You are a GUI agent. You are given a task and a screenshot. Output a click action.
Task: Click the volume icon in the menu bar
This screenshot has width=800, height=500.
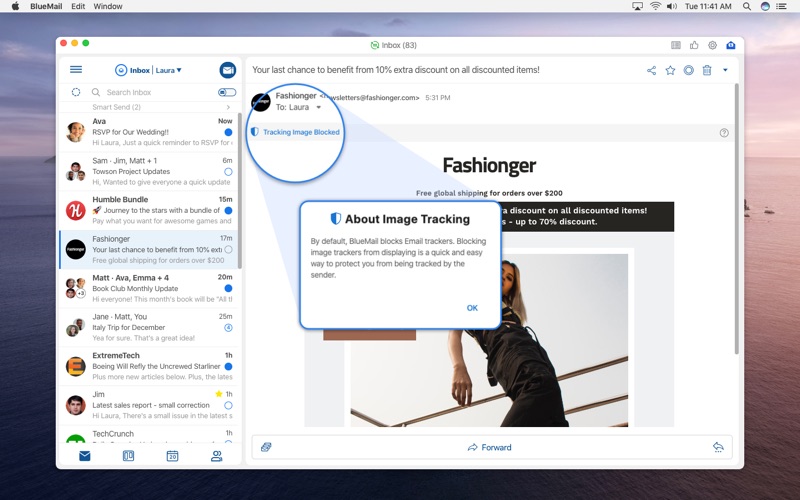(x=672, y=6)
